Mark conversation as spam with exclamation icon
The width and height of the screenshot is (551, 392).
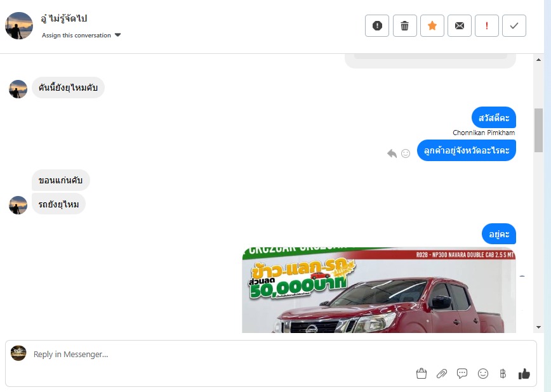click(376, 25)
